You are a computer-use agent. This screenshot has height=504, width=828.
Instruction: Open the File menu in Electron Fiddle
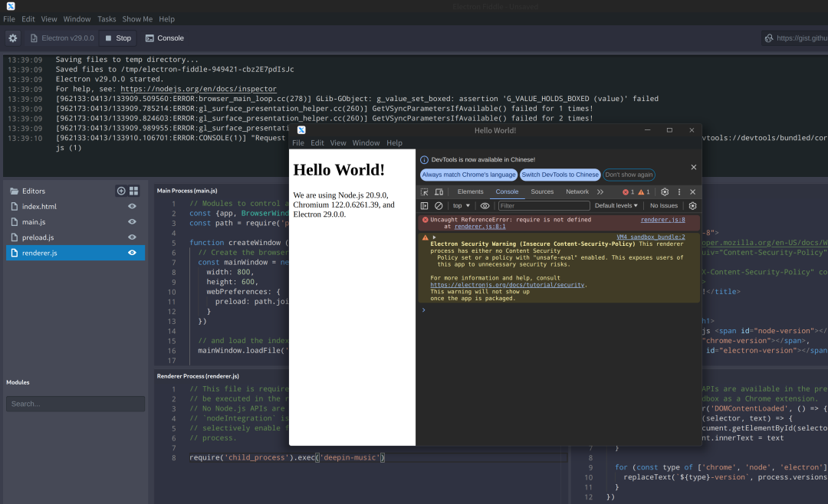[x=9, y=19]
